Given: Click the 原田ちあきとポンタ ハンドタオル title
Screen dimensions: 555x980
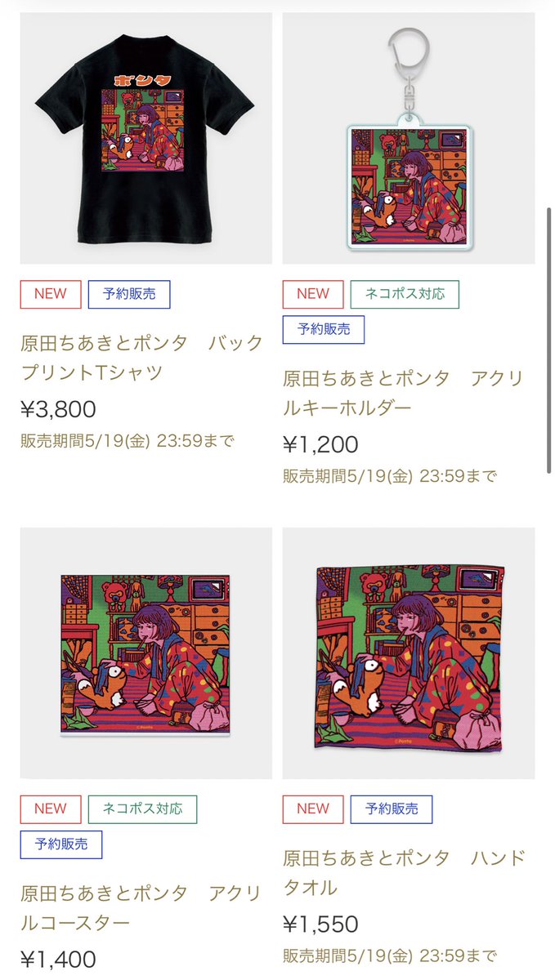Looking at the screenshot, I should click(405, 872).
